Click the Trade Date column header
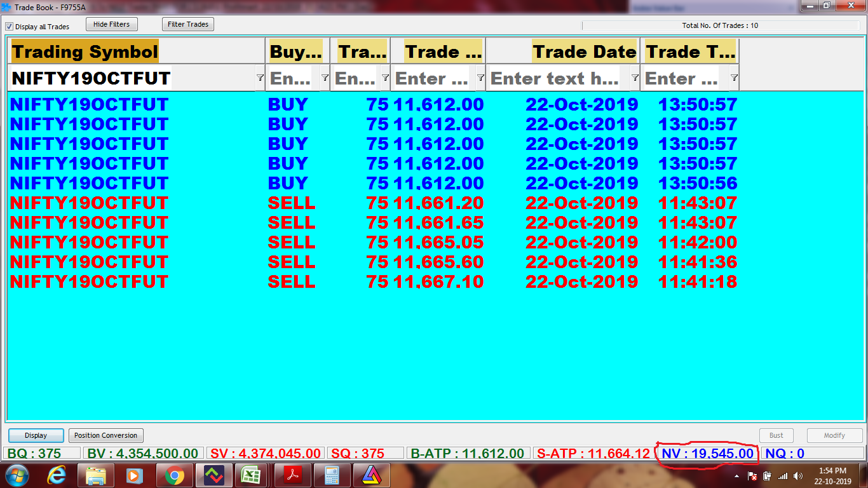 583,51
